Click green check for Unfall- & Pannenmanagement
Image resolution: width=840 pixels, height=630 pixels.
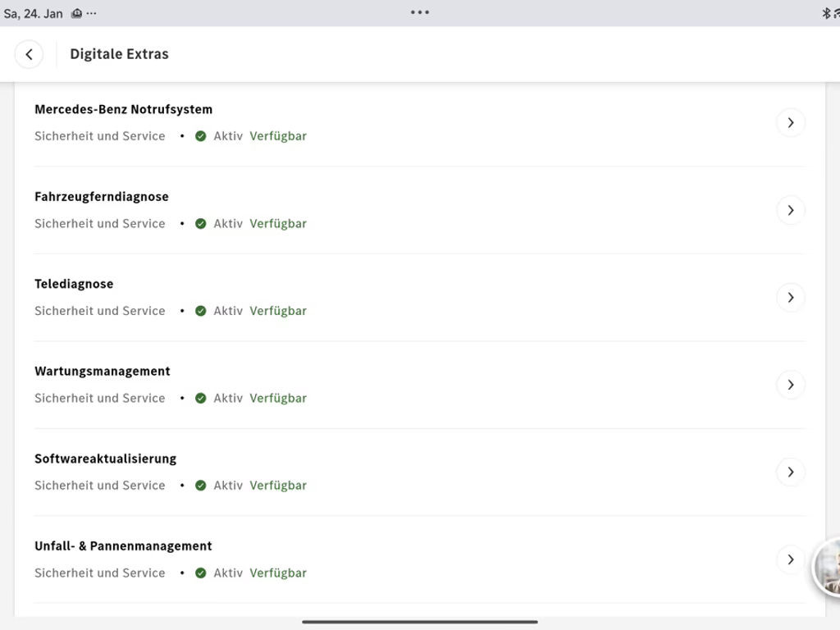(201, 573)
